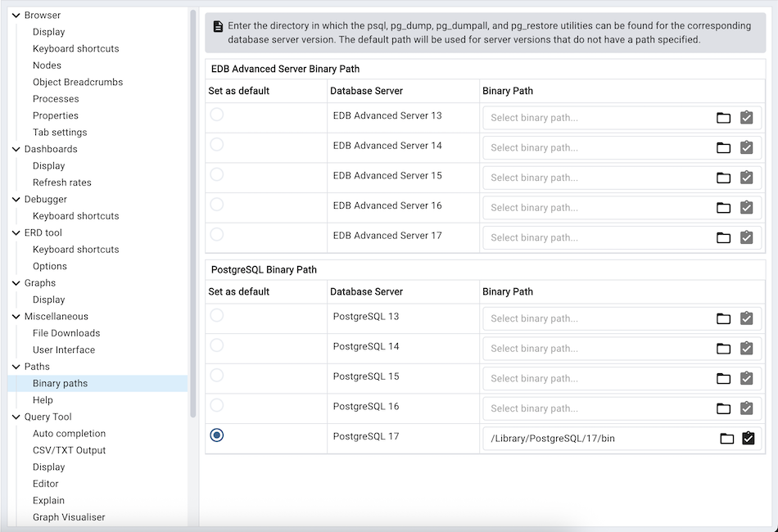
Task: Open the Keyboard shortcuts page under Debugger
Action: [75, 215]
